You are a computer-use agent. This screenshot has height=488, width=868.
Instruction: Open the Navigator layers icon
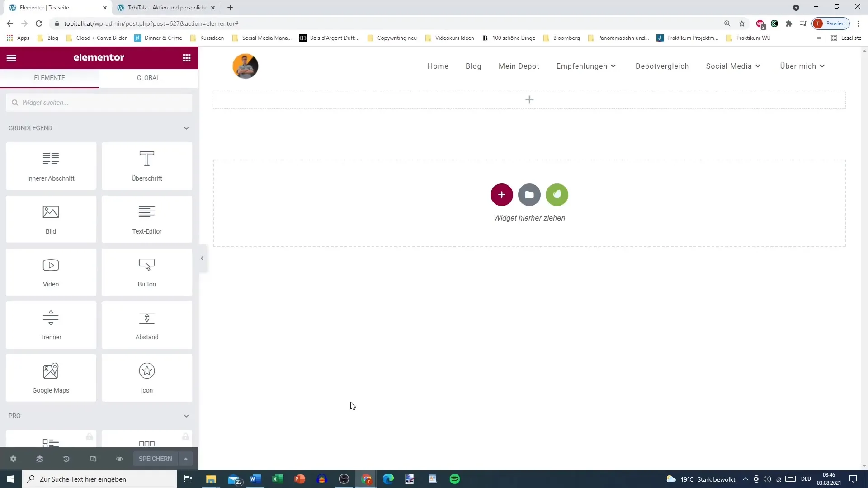coord(40,459)
